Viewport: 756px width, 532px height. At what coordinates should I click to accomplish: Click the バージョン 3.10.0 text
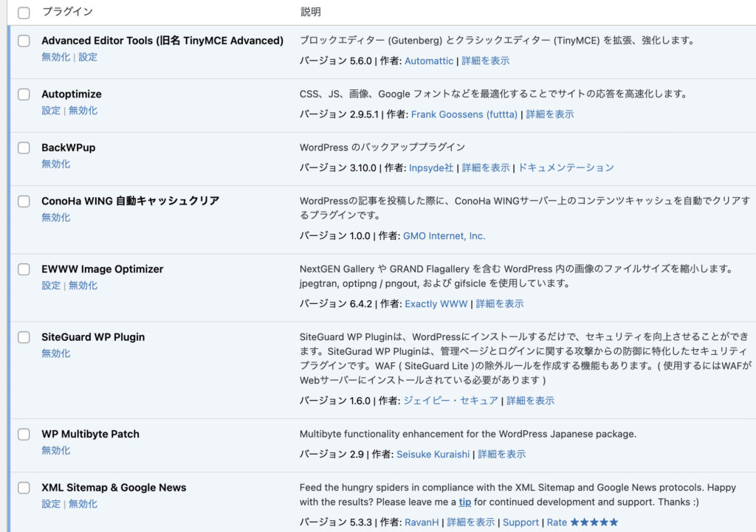(337, 167)
